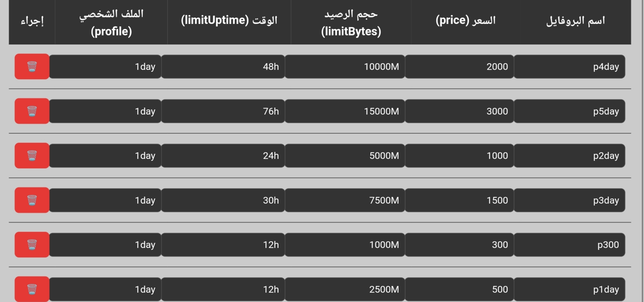Delete the p5day profile row
The width and height of the screenshot is (644, 302).
32,111
